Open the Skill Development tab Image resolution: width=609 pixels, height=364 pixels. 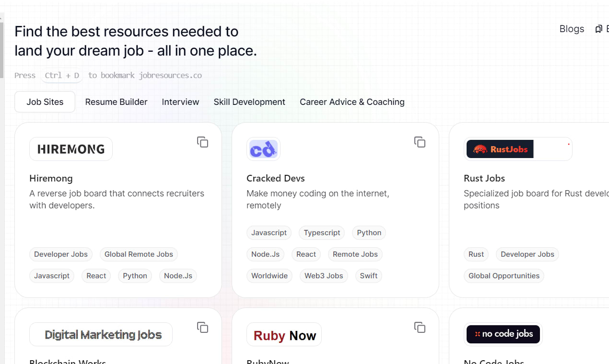(249, 102)
